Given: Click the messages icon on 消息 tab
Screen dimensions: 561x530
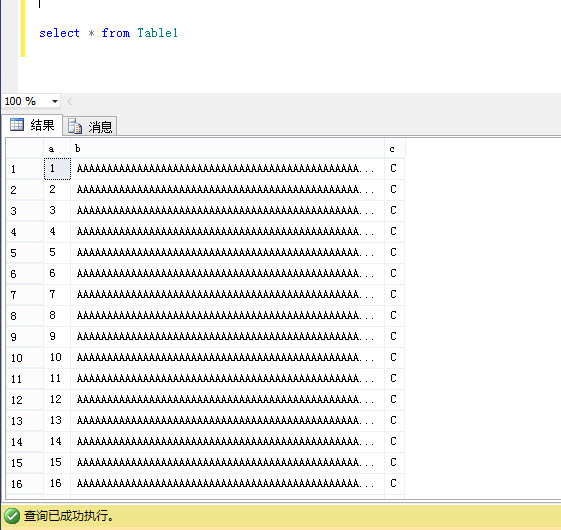Looking at the screenshot, I should coord(75,126).
